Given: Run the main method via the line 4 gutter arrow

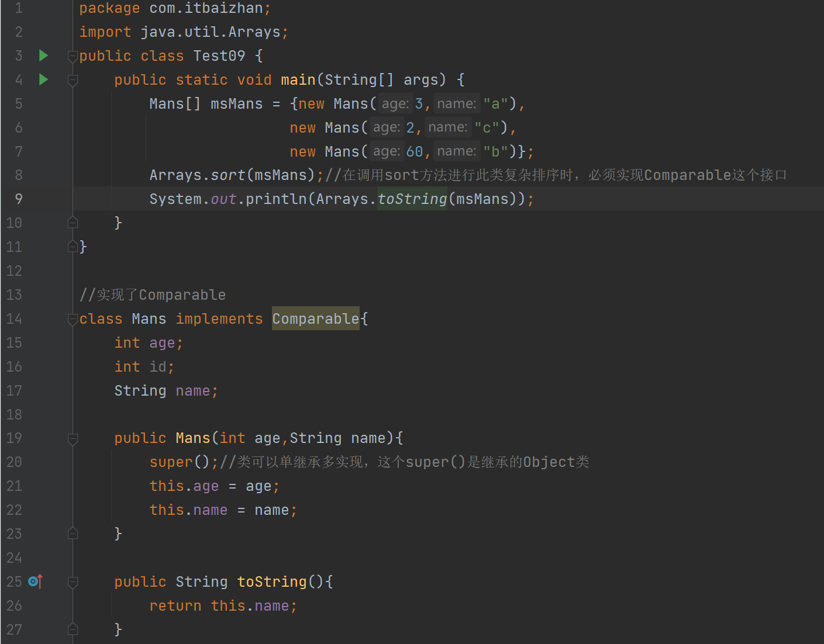Looking at the screenshot, I should [43, 79].
